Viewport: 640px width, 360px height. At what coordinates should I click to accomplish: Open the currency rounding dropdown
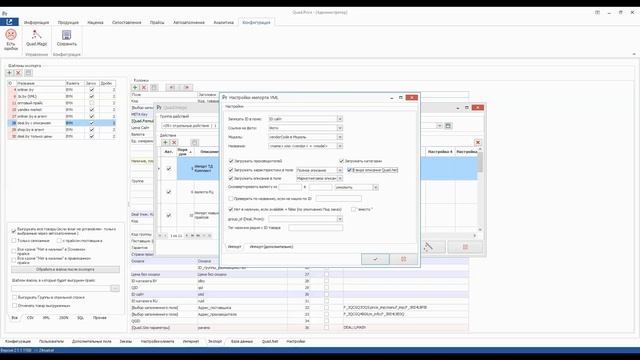[x=376, y=187]
